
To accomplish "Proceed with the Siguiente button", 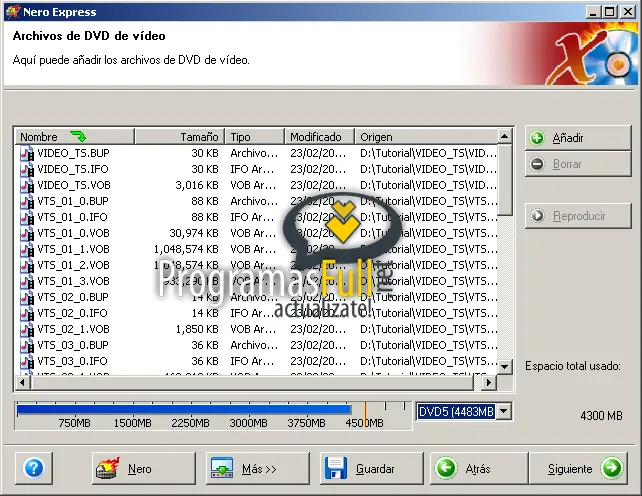I will click(579, 468).
